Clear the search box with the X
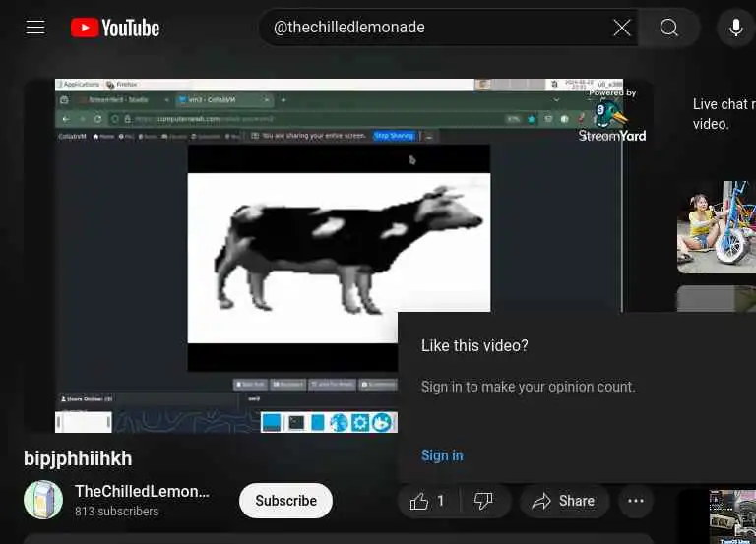This screenshot has height=544, width=756. pyautogui.click(x=622, y=28)
